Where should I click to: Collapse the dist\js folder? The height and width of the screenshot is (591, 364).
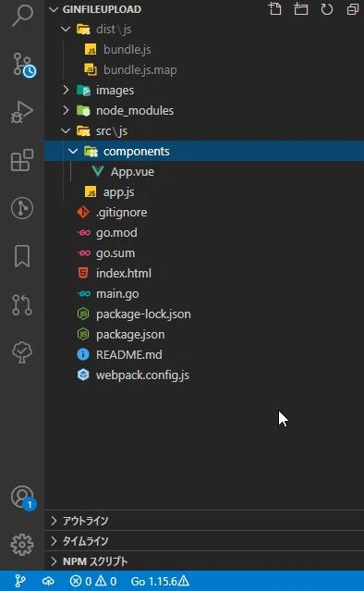pyautogui.click(x=66, y=29)
